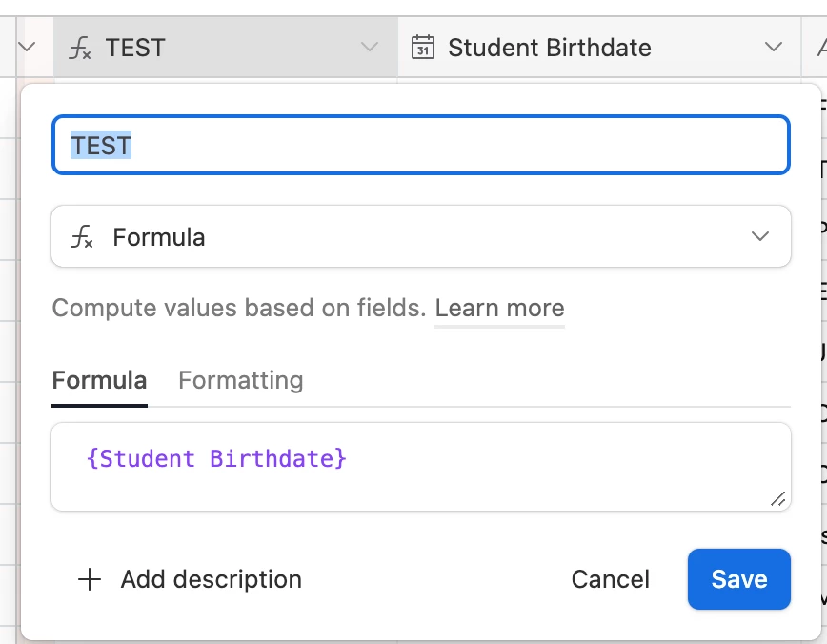
Task: Switch to the Formula tab
Action: pyautogui.click(x=99, y=381)
